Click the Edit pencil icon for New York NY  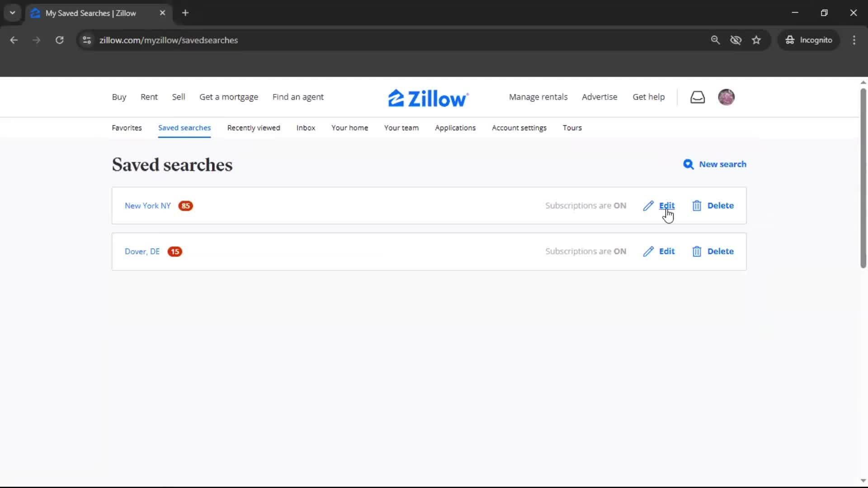[649, 206]
